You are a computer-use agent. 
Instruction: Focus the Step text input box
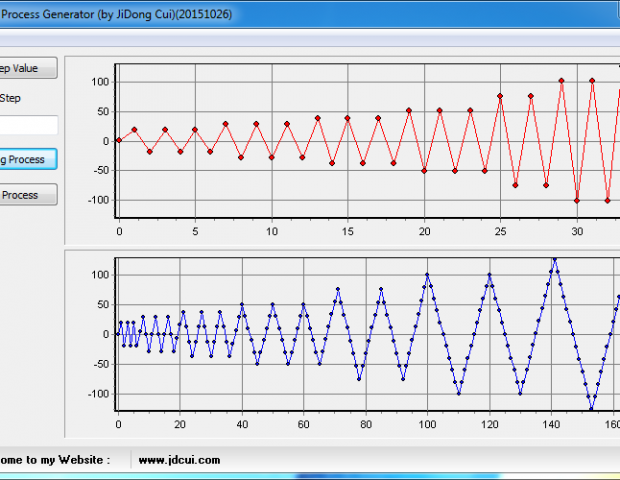[x=27, y=125]
